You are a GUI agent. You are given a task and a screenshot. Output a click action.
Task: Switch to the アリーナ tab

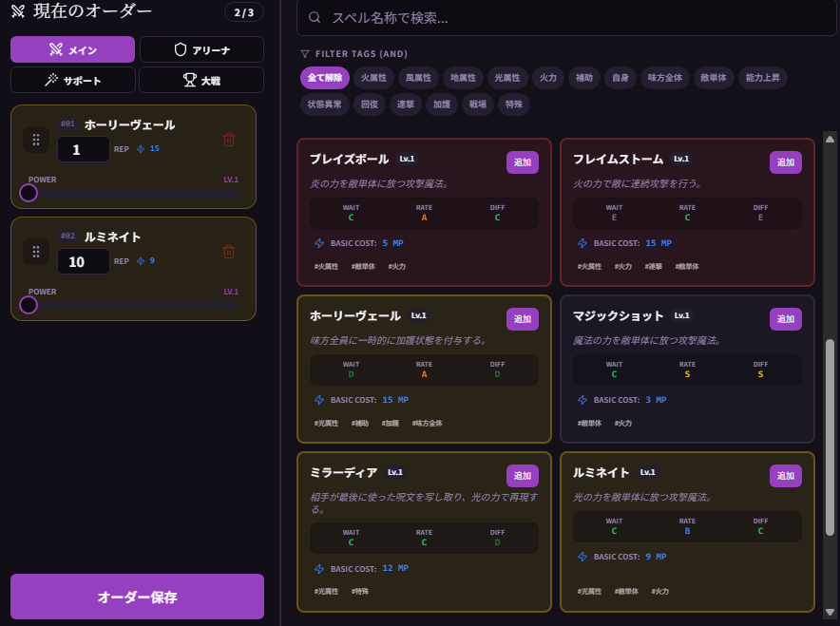coord(201,48)
